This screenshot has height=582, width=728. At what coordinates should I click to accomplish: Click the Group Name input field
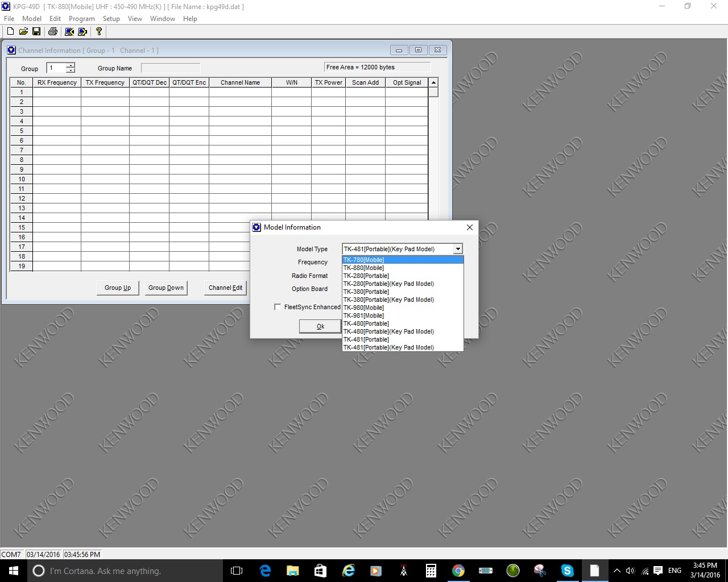point(171,68)
